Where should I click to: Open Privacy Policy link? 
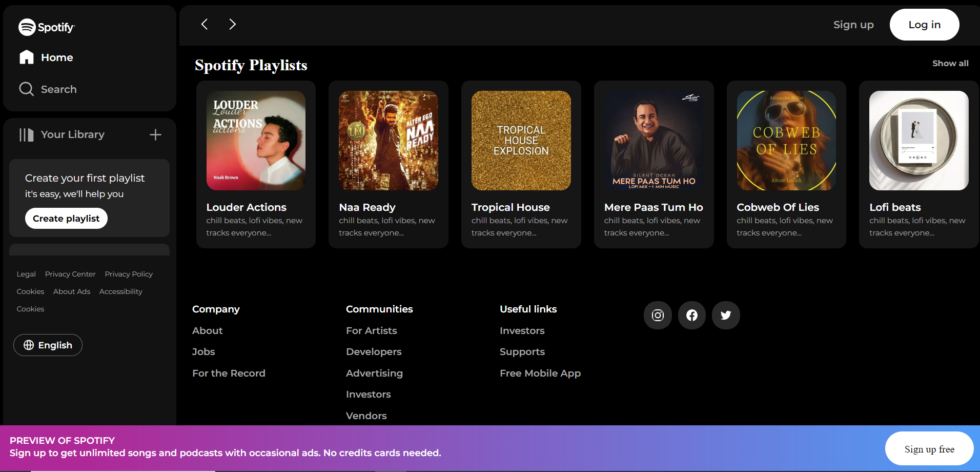point(129,274)
